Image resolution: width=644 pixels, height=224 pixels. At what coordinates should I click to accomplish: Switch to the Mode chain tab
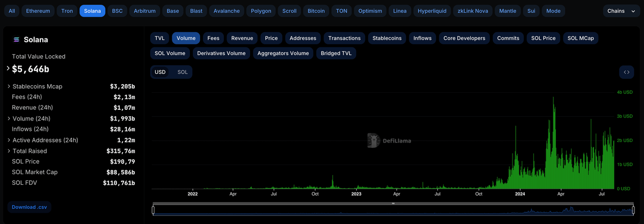click(553, 11)
